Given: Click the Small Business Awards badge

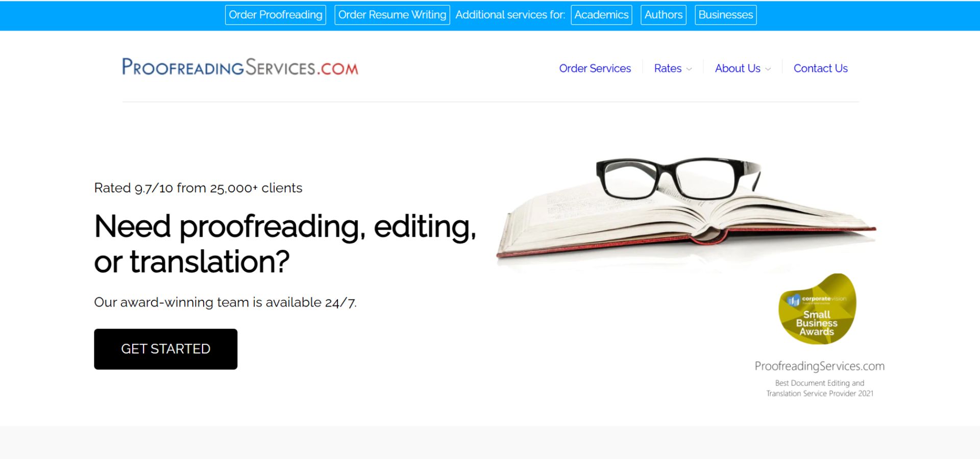Looking at the screenshot, I should pos(817,309).
